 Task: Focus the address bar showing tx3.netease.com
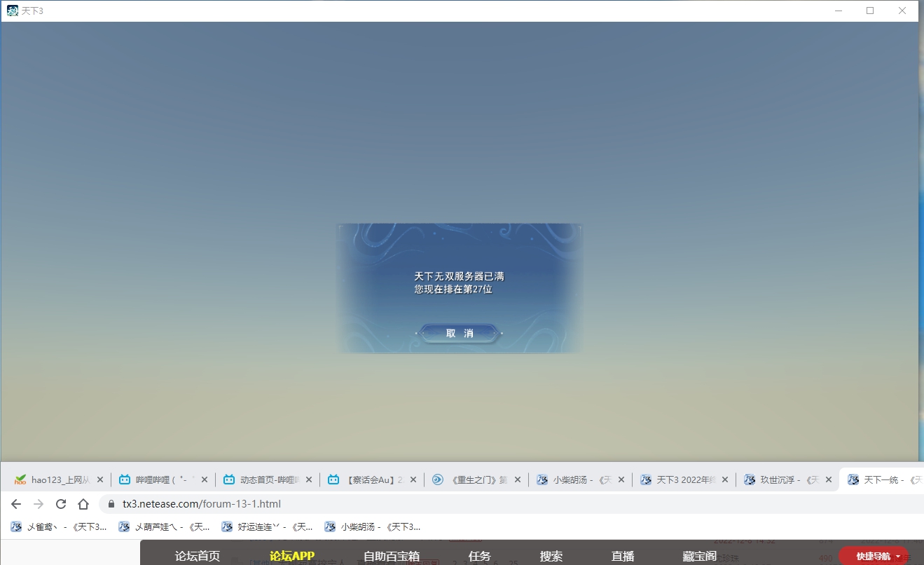pos(511,504)
